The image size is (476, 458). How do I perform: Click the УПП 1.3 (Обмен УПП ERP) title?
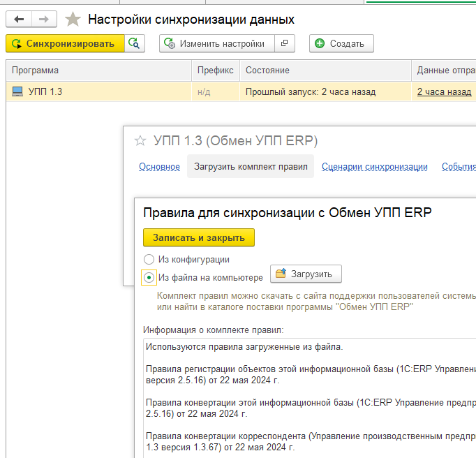236,141
